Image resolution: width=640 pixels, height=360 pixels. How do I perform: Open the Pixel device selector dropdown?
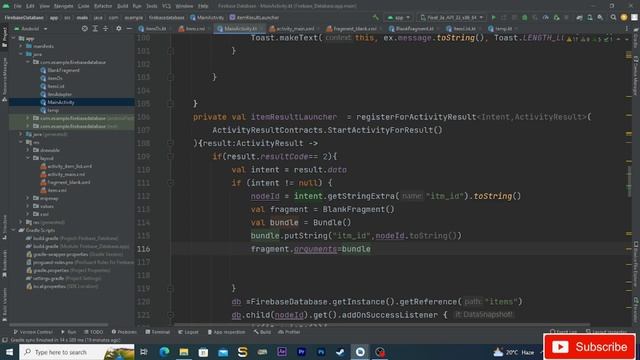[x=451, y=18]
